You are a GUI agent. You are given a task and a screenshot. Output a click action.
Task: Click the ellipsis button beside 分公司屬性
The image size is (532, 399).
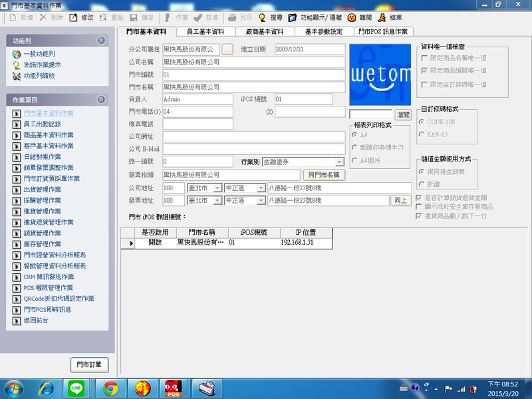[x=227, y=49]
